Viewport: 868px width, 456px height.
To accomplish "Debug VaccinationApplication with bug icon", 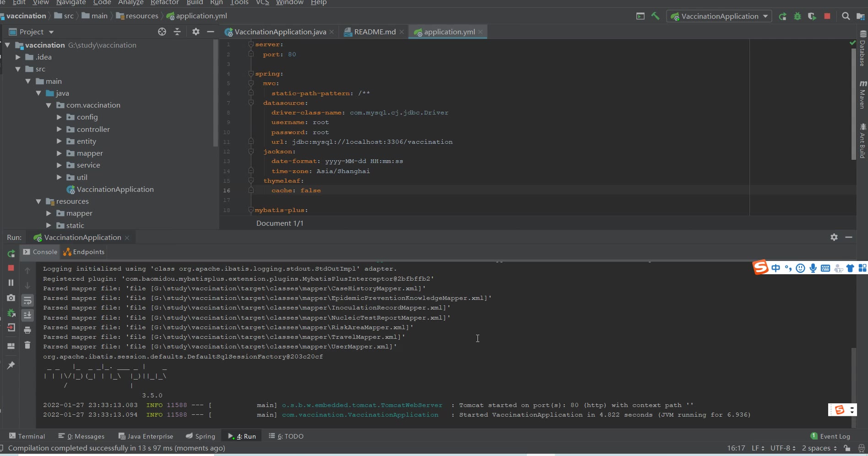I will click(797, 16).
